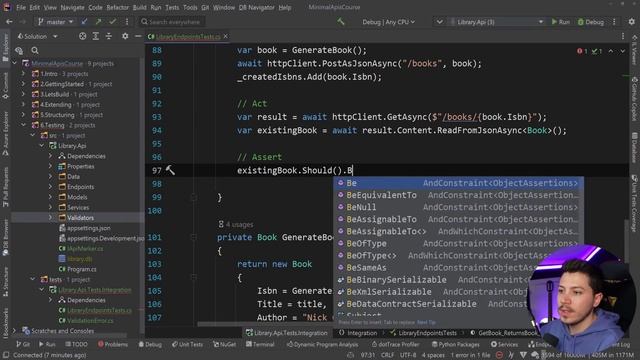Open the Python Packages tool window
This screenshot has height=360, width=640.
click(x=455, y=344)
